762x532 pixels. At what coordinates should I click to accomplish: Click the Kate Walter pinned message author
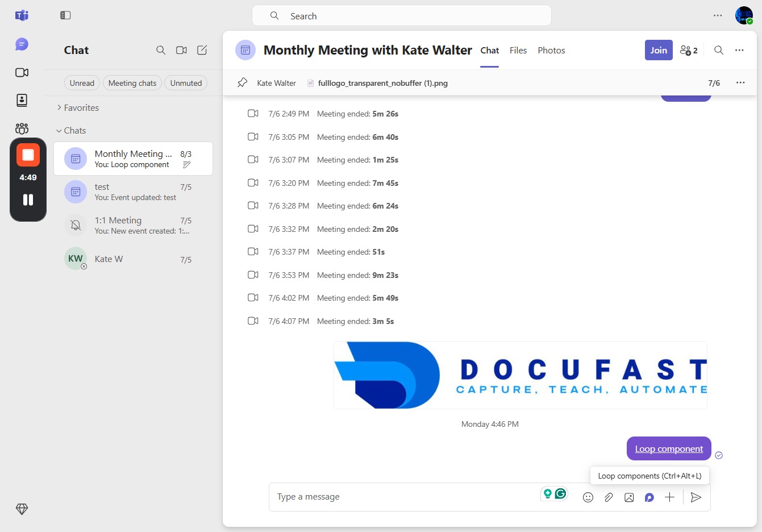(276, 83)
